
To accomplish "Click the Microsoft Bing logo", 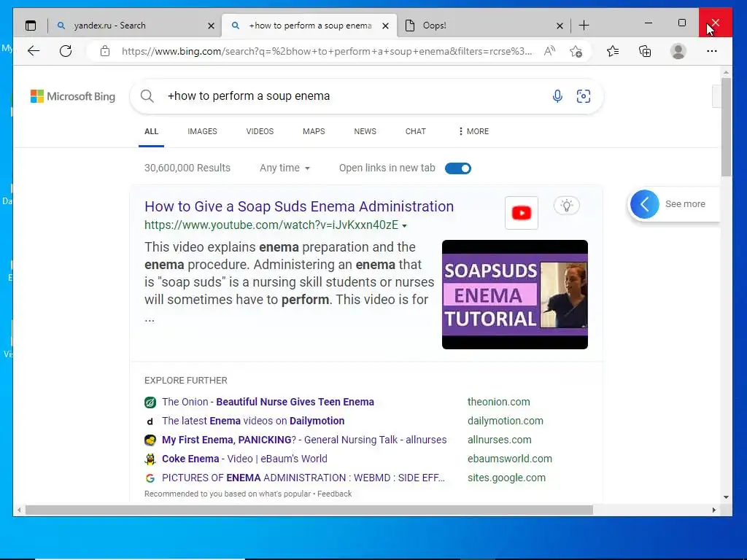I will point(73,96).
